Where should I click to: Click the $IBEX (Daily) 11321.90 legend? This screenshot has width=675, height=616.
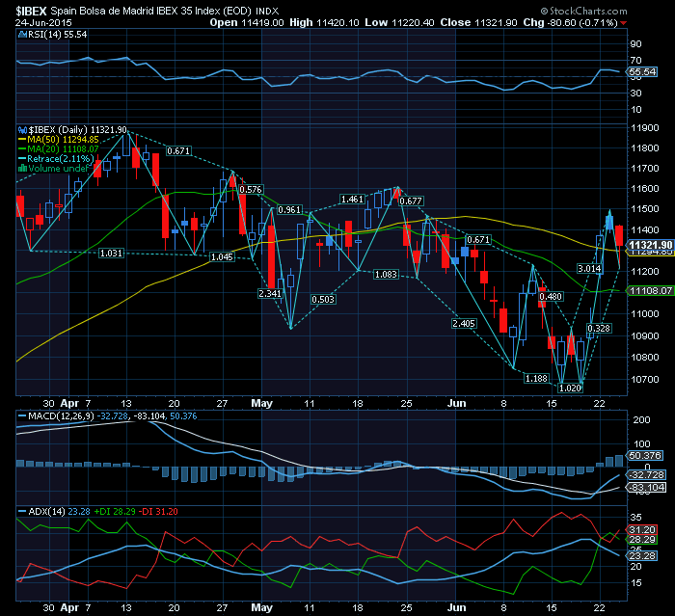pyautogui.click(x=72, y=129)
